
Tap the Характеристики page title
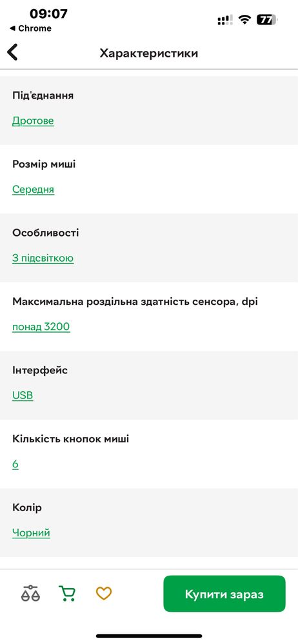(x=149, y=54)
